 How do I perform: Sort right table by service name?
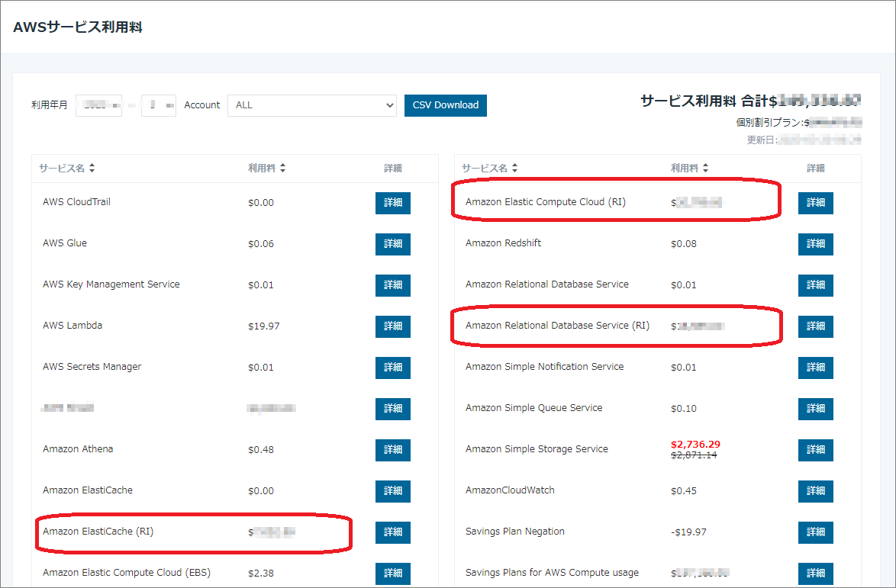[489, 169]
